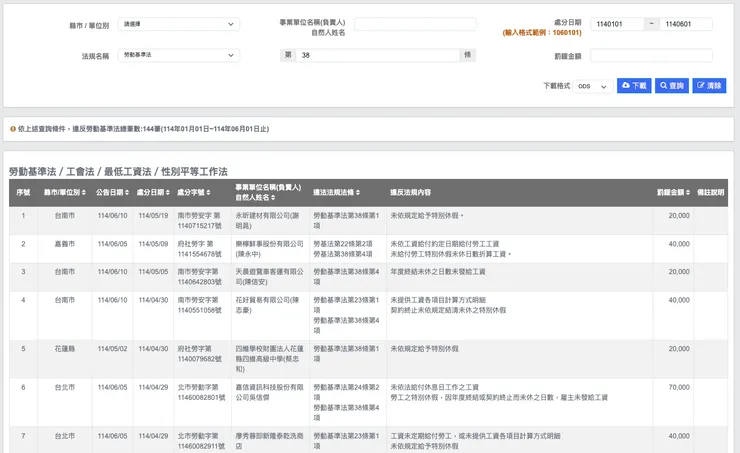Click 花蓮縣 in row 5
Image resolution: width=740 pixels, height=453 pixels.
65,349
